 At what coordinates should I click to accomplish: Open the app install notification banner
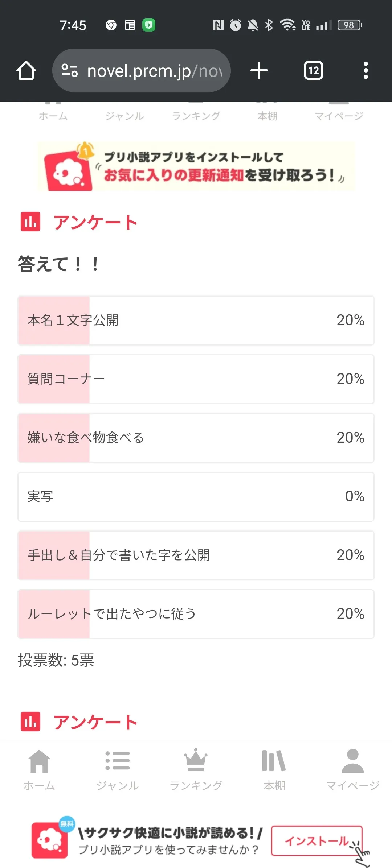(x=196, y=167)
